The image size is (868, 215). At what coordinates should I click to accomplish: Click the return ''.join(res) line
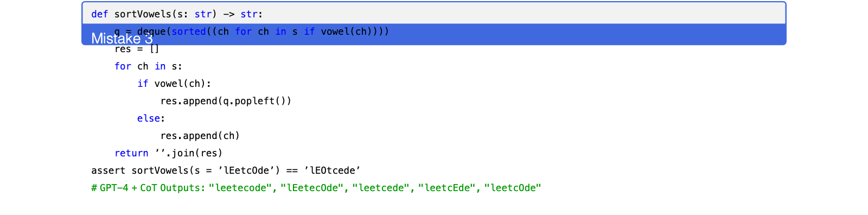(x=168, y=153)
